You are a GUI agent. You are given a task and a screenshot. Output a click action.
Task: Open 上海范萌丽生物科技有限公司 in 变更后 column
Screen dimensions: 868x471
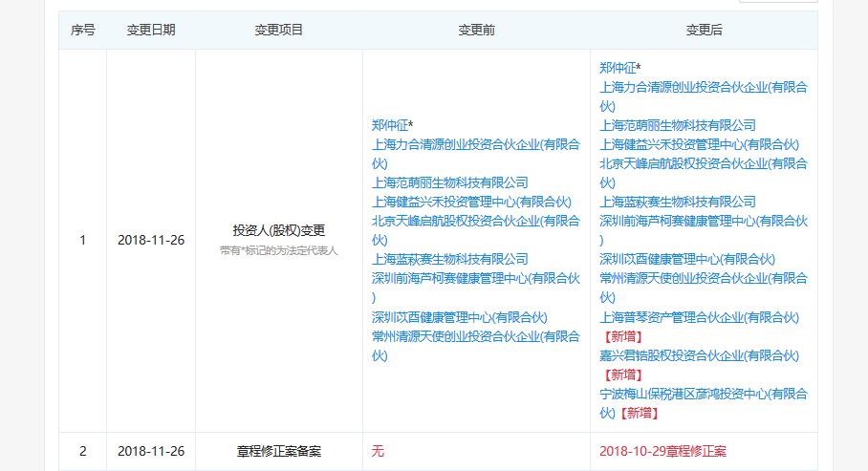coord(678,125)
